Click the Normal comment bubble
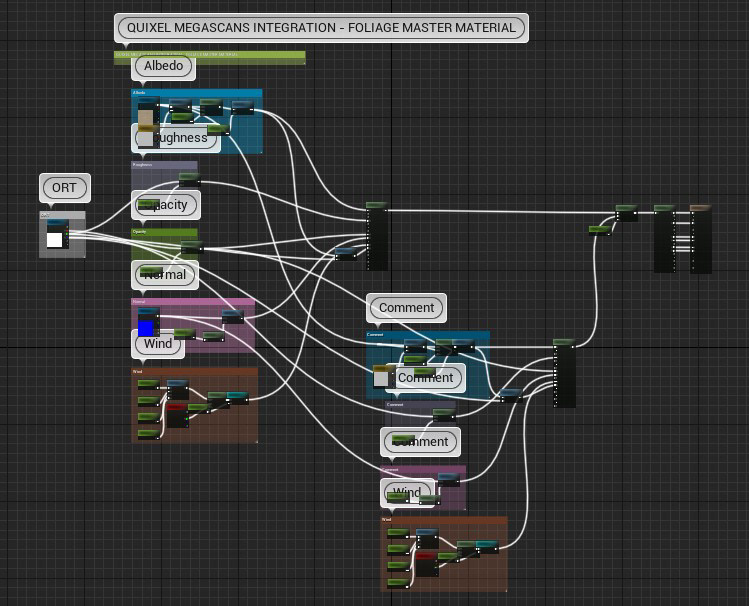Screen dimensions: 749x606 165,275
